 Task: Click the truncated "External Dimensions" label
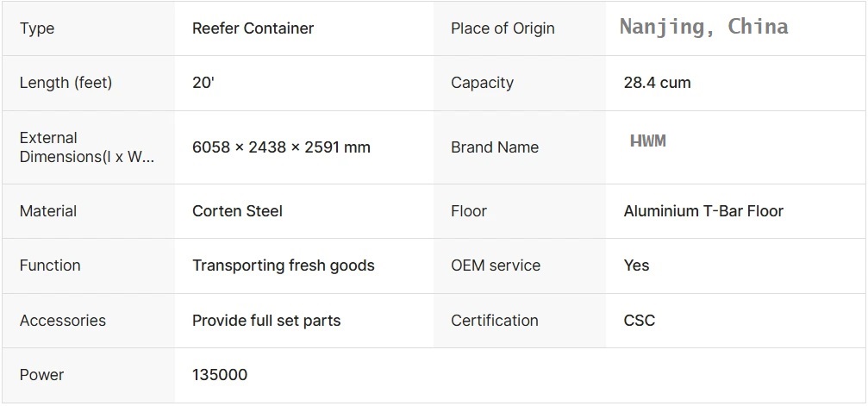pyautogui.click(x=86, y=147)
